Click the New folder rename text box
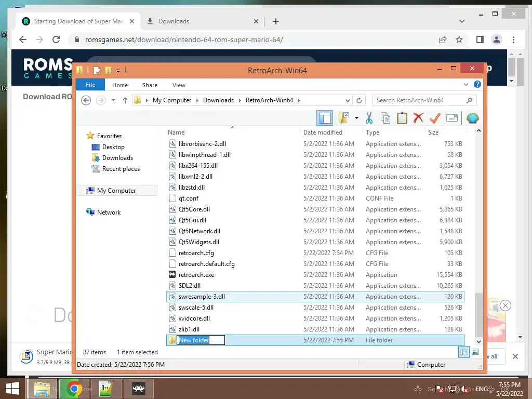This screenshot has width=532, height=399. 201,340
